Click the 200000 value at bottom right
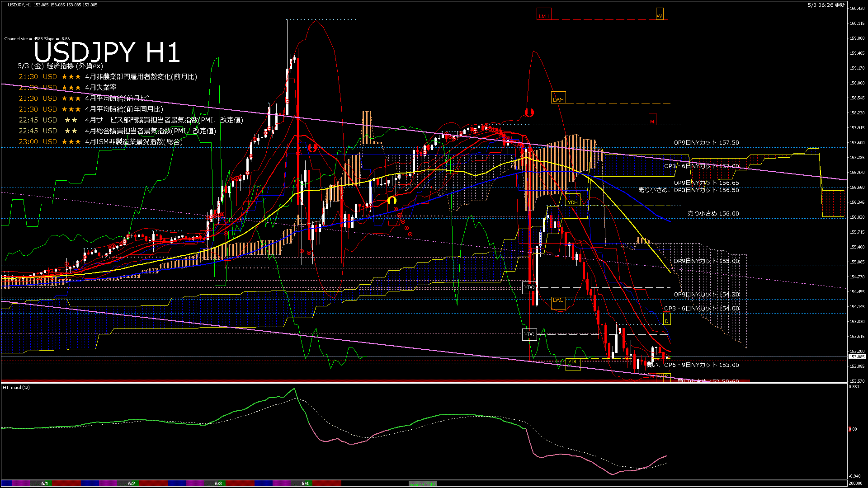 pyautogui.click(x=856, y=483)
